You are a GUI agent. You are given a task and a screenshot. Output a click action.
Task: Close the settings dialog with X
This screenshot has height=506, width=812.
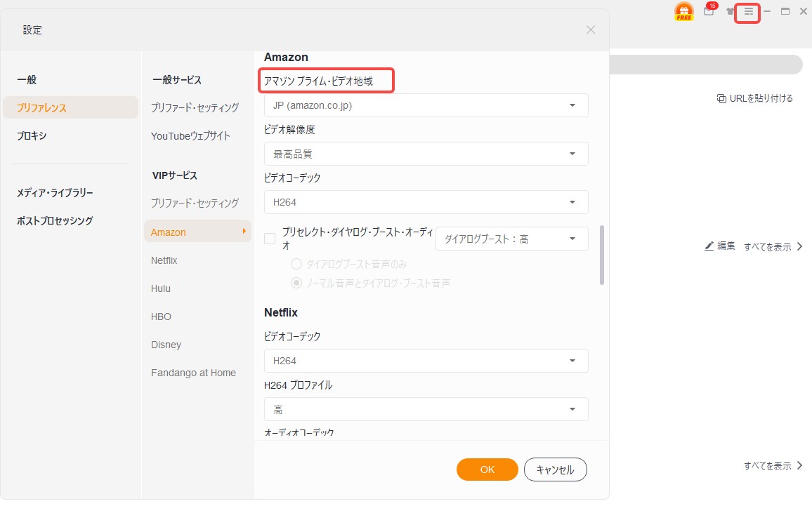click(x=590, y=29)
